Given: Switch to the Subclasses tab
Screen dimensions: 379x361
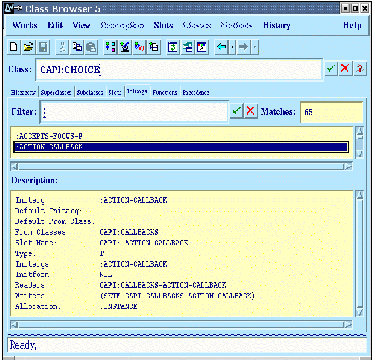Looking at the screenshot, I should coord(90,92).
